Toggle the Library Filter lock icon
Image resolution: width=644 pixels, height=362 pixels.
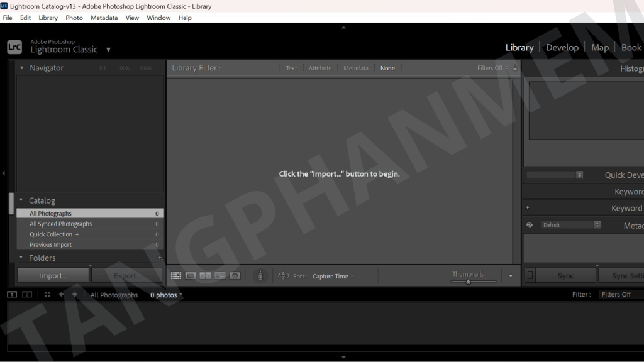click(x=515, y=68)
